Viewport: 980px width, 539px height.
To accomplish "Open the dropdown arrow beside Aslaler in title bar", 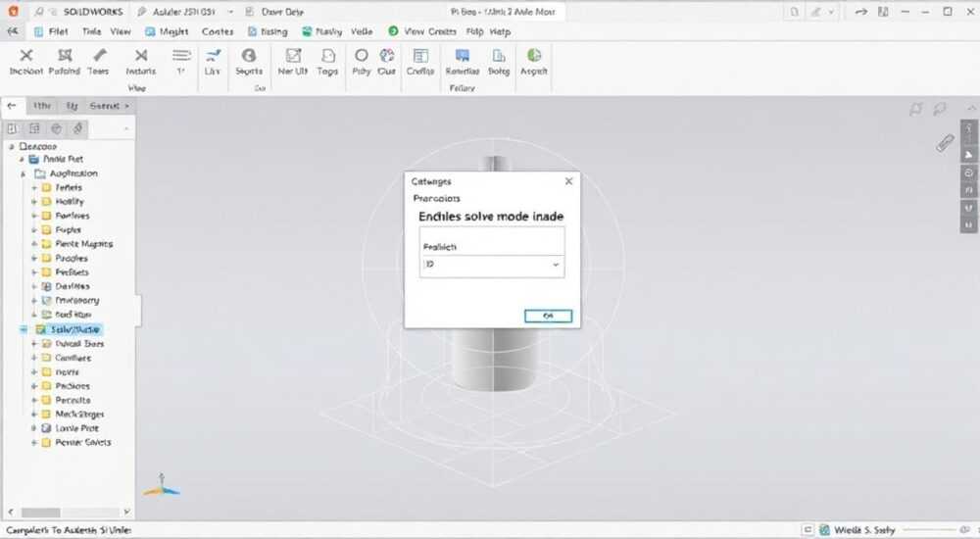I will click(230, 12).
